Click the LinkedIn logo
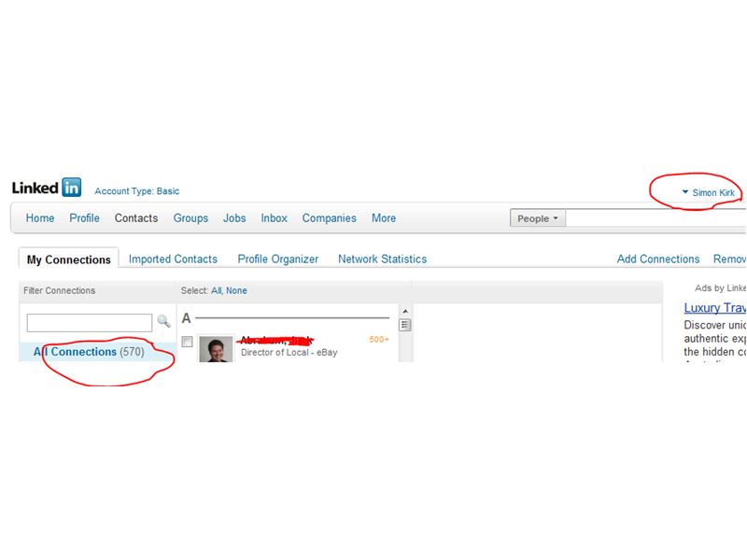 coord(45,187)
